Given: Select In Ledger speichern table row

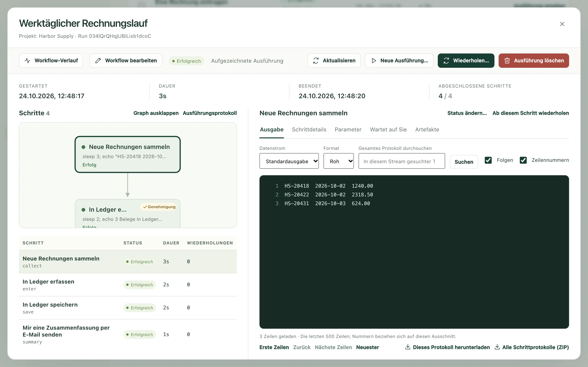Looking at the screenshot, I should coord(128,308).
